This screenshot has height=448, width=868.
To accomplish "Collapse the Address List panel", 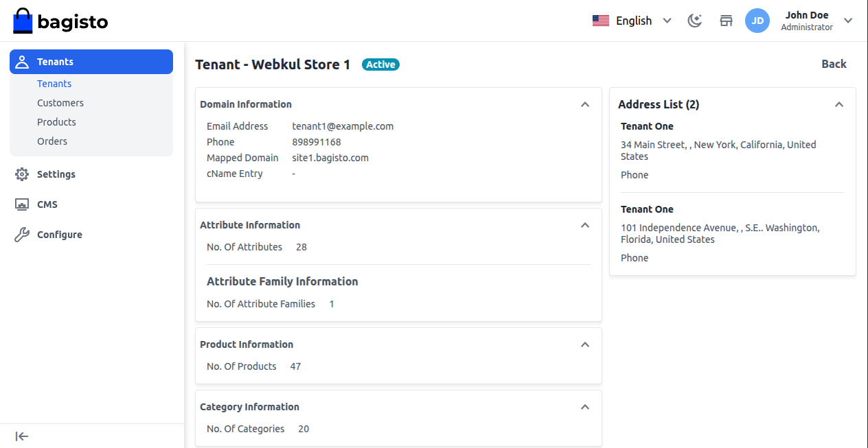I will tap(838, 104).
